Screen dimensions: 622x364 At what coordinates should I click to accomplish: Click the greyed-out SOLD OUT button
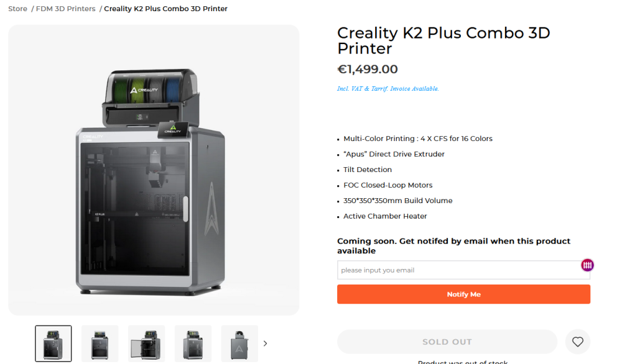[x=447, y=342]
